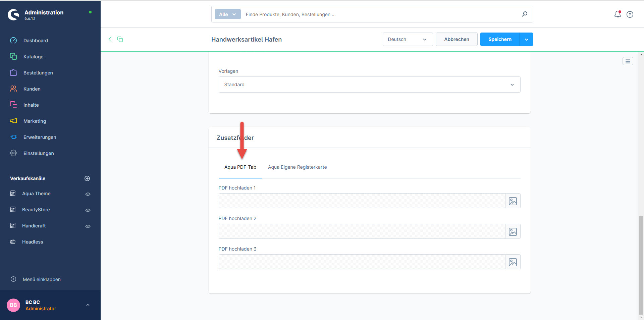Click the search magnifier icon

[x=525, y=14]
